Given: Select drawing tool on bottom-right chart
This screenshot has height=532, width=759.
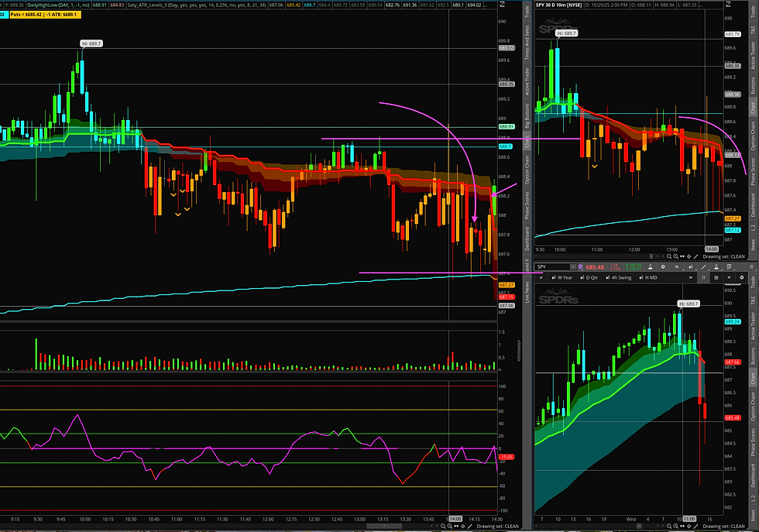Looking at the screenshot, I should point(696,526).
